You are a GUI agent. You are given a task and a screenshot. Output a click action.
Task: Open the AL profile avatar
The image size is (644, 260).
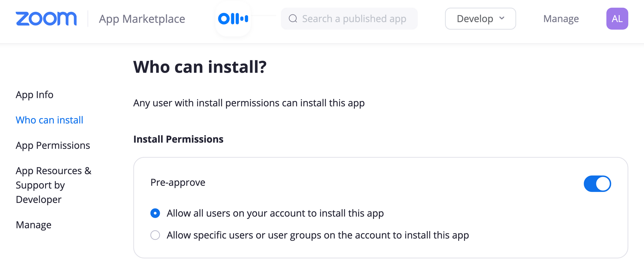coord(617,19)
